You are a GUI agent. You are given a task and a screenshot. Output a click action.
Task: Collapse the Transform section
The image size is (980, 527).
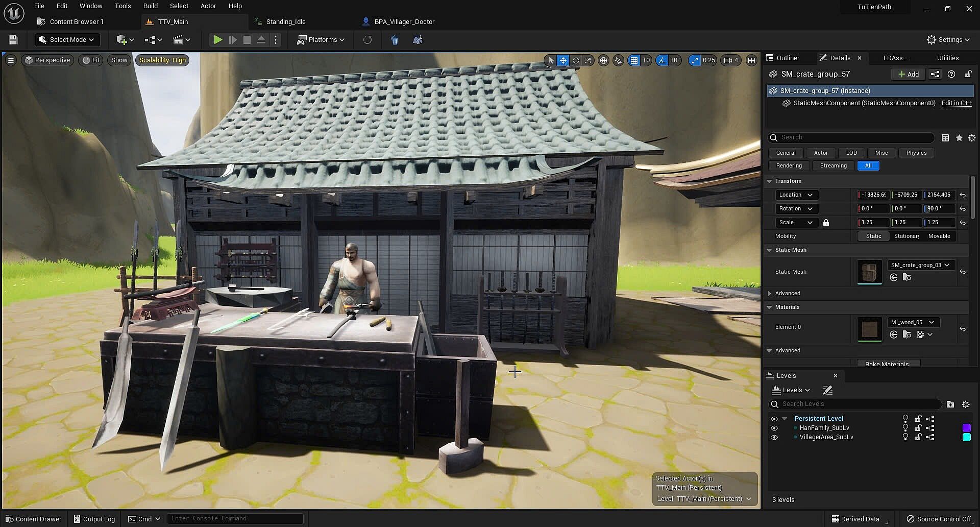770,181
